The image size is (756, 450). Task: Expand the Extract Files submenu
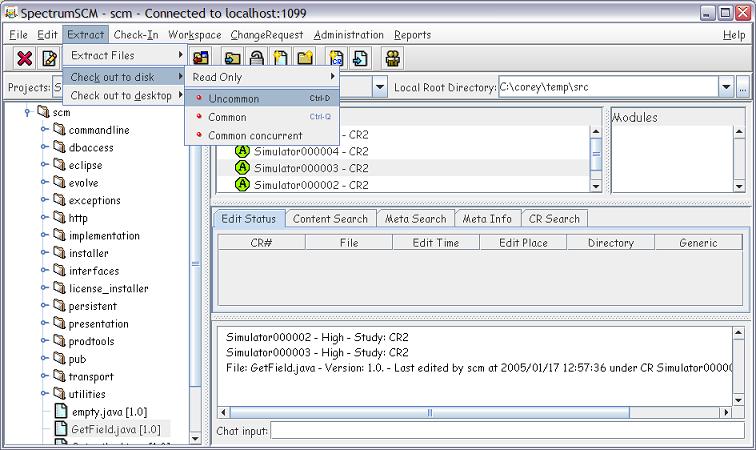(125, 55)
